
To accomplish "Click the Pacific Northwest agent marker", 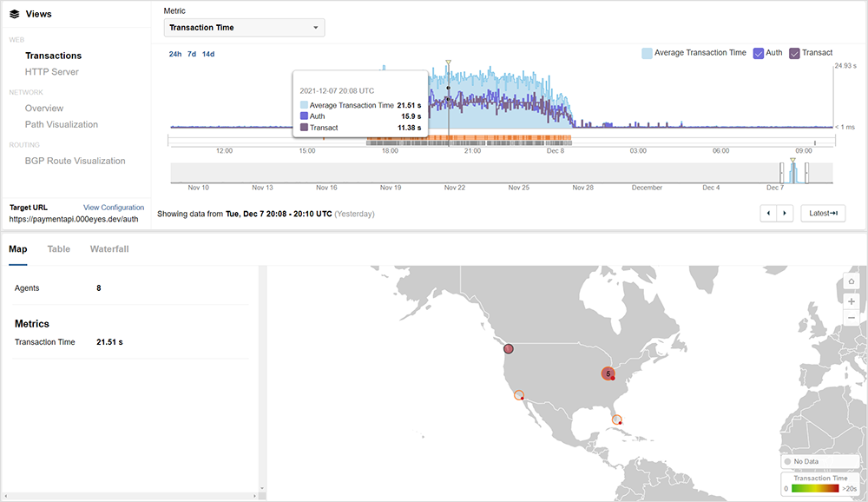I will pos(509,348).
